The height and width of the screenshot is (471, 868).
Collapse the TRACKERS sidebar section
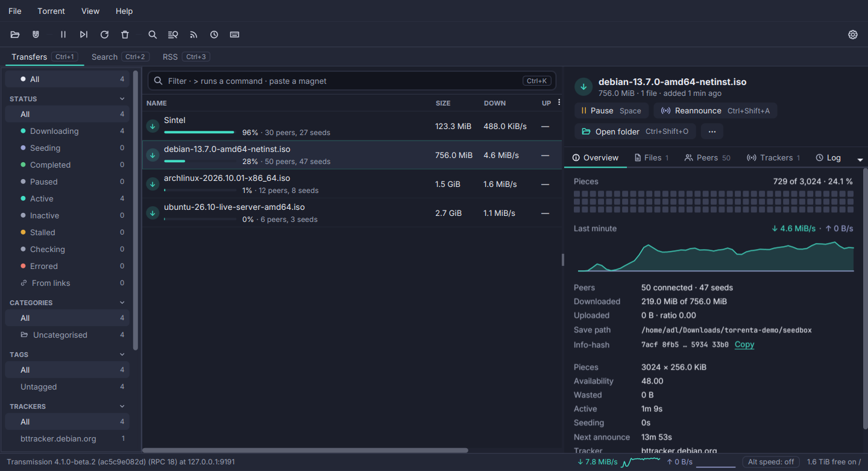tap(122, 406)
